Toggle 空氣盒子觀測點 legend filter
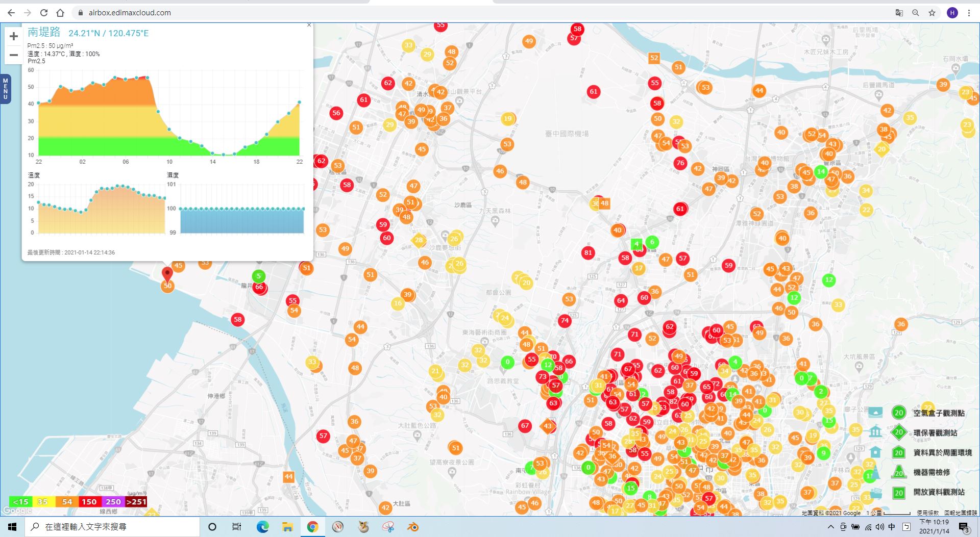The image size is (980, 537). pos(939,413)
